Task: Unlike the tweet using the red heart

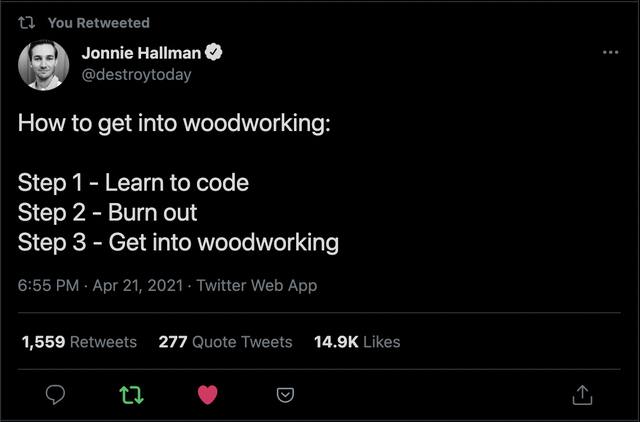Action: point(208,395)
